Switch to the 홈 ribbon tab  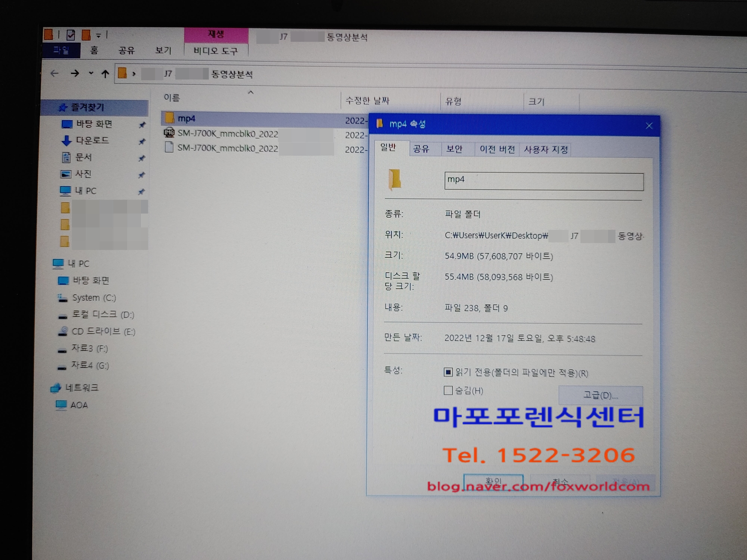click(94, 50)
